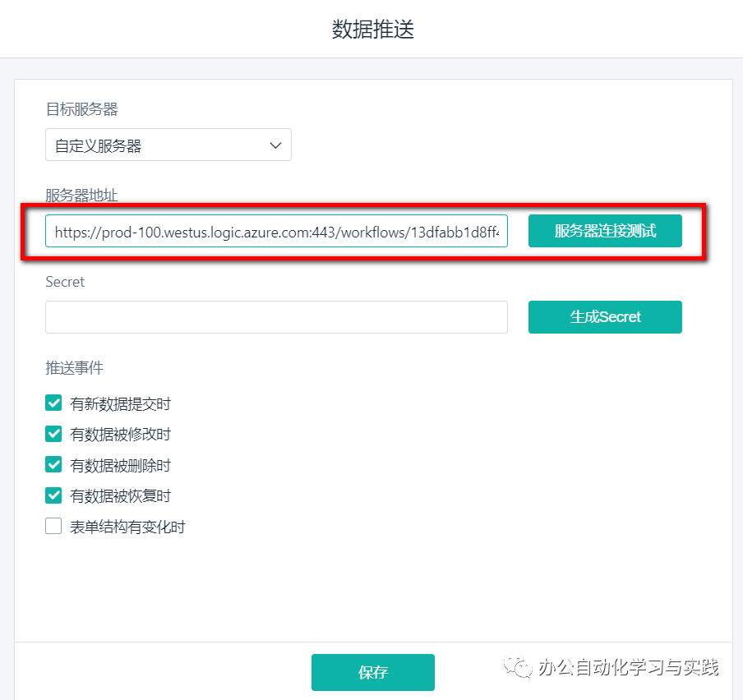Toggle off 有数据被恢复时
This screenshot has width=743, height=700.
tap(53, 495)
